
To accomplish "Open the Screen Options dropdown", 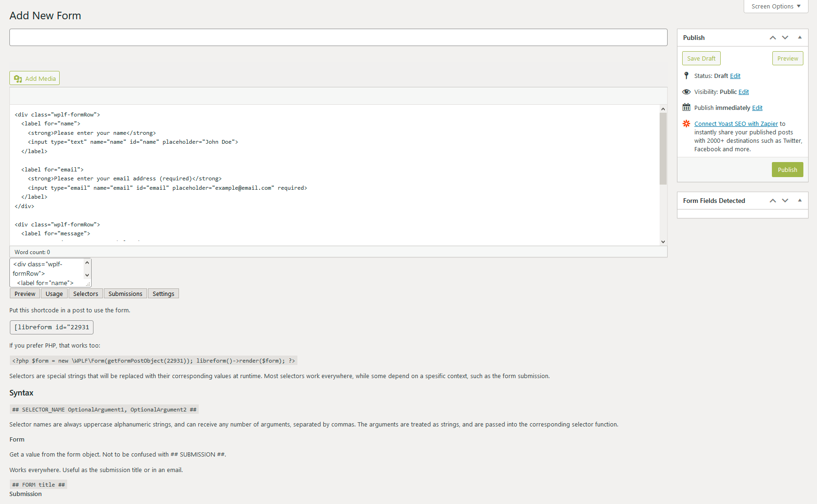I will pos(775,6).
